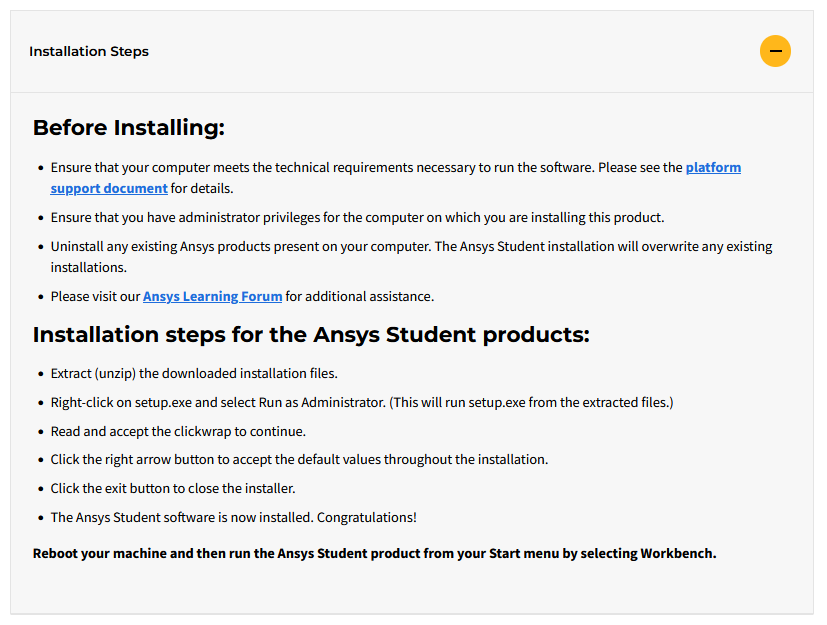Visit the Ansys Learning Forum link
This screenshot has height=625, width=827.
(x=212, y=296)
